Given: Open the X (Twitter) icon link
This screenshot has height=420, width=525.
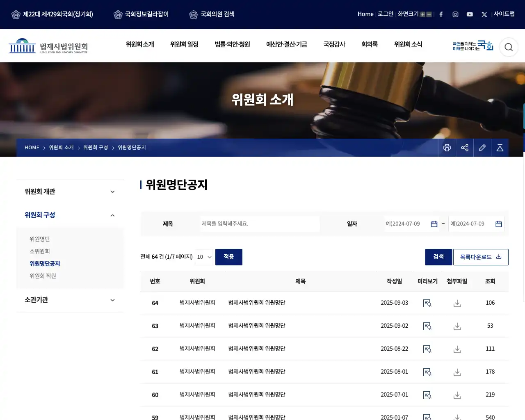Looking at the screenshot, I should pos(484,14).
